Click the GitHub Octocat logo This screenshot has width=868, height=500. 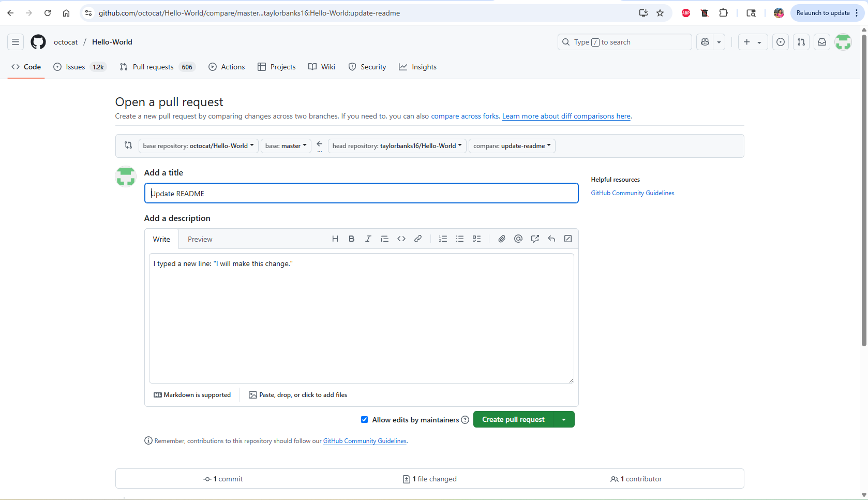point(38,42)
